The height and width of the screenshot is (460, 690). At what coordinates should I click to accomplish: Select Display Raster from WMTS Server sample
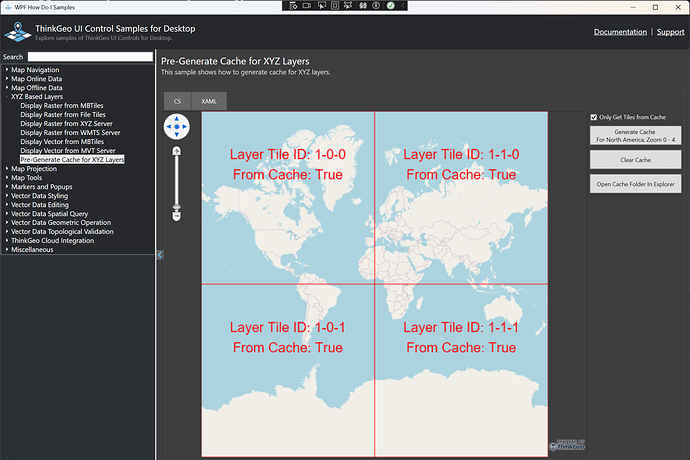coord(70,132)
